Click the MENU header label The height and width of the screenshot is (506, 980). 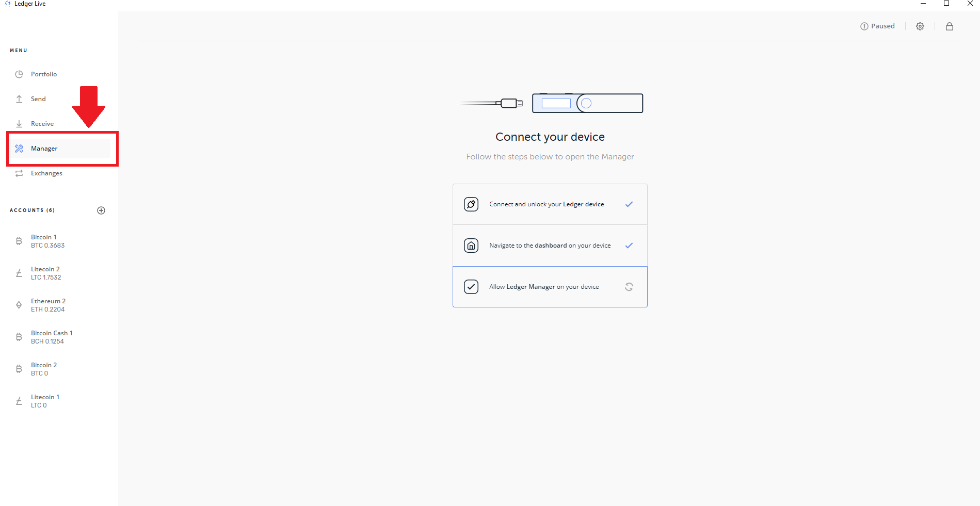[x=19, y=51]
